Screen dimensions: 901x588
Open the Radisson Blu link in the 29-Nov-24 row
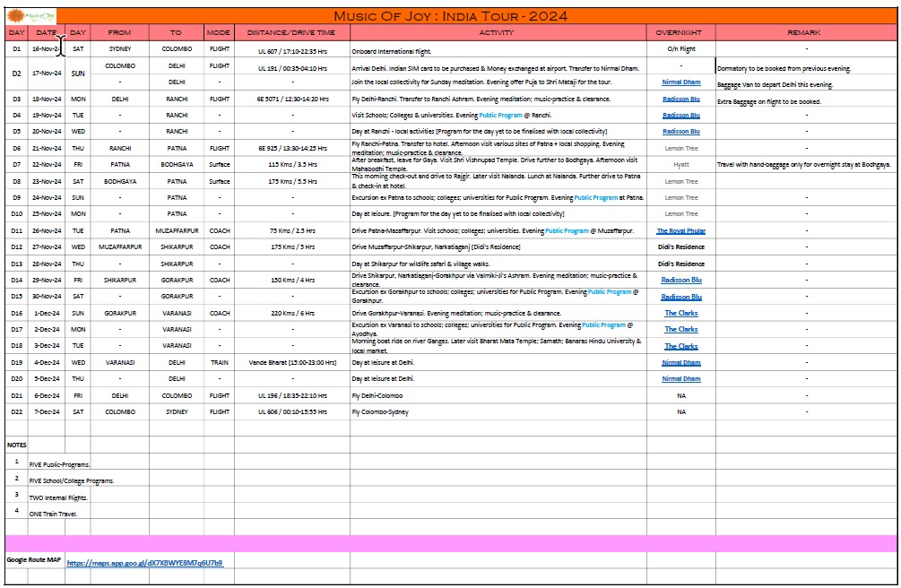(681, 280)
